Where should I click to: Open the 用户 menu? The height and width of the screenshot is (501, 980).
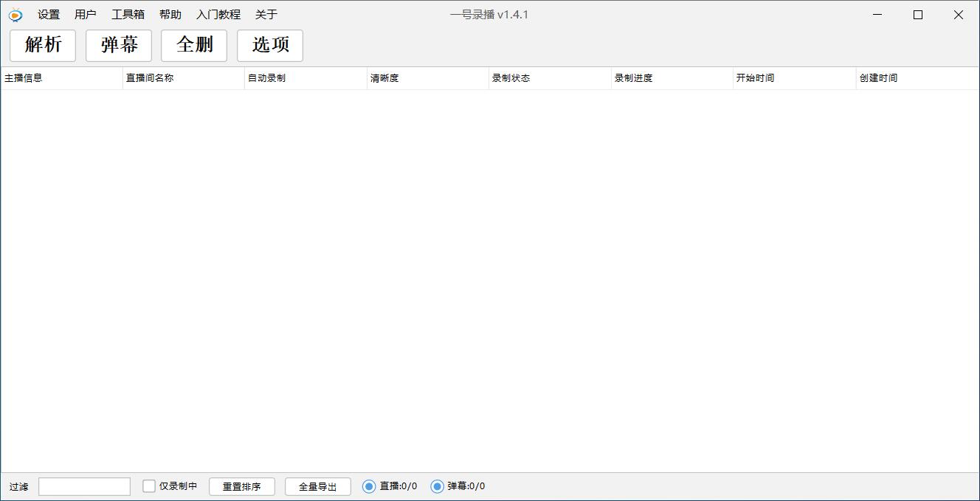(x=86, y=14)
